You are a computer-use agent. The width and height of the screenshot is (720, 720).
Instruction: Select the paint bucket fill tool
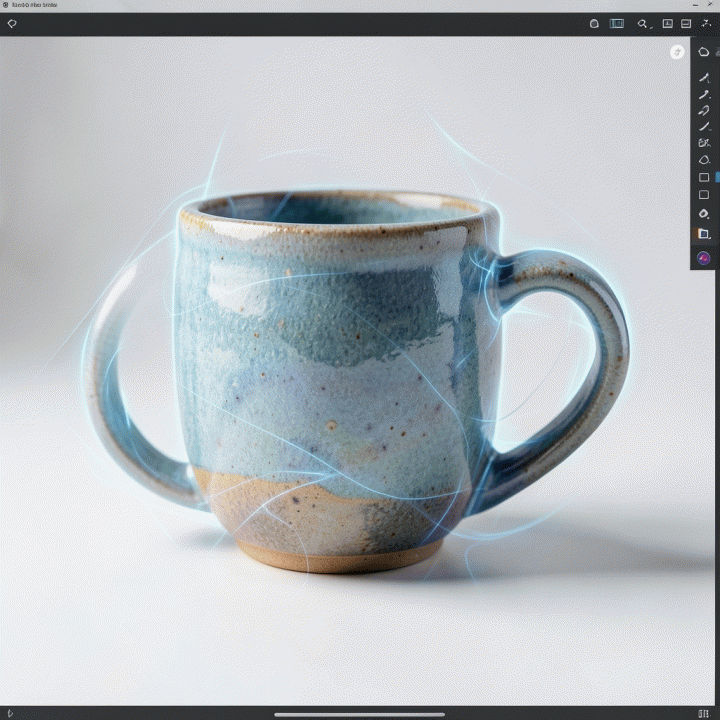704,214
